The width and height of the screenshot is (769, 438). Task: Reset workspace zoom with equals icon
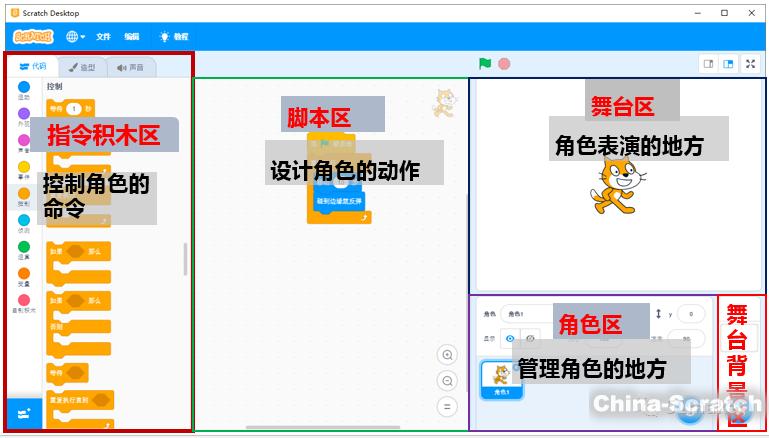[447, 406]
